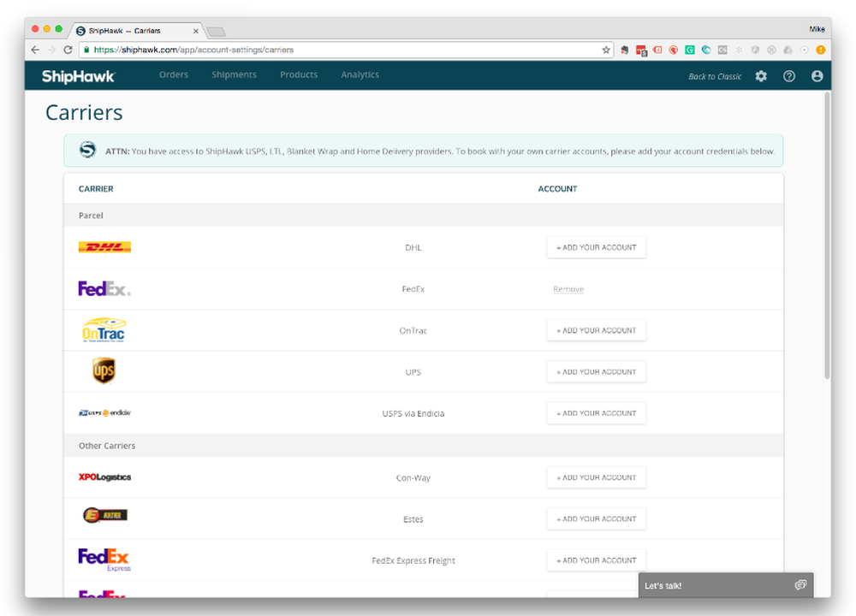Click the OnTrac carrier logo
This screenshot has height=616, width=856.
(x=104, y=329)
